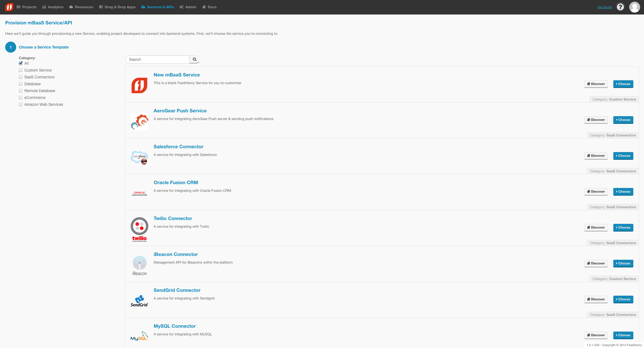The width and height of the screenshot is (644, 348).
Task: Discover the iBeacon Connector
Action: 596,264
